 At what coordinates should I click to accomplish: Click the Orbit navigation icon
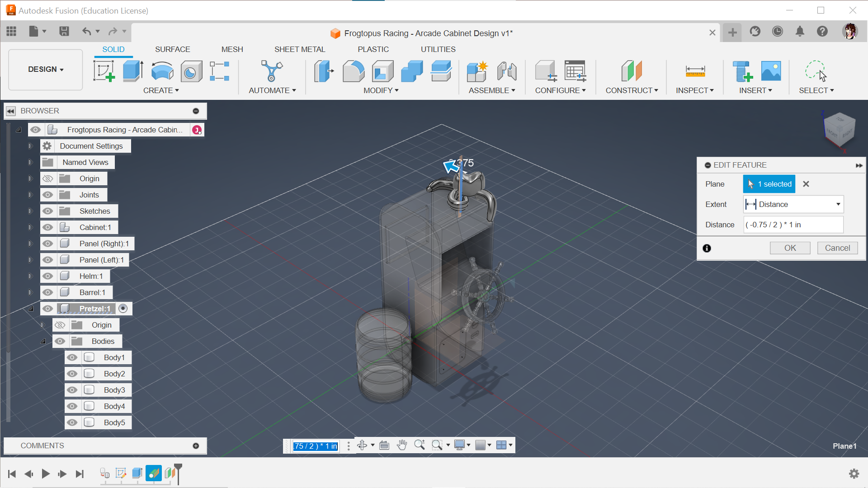[362, 446]
